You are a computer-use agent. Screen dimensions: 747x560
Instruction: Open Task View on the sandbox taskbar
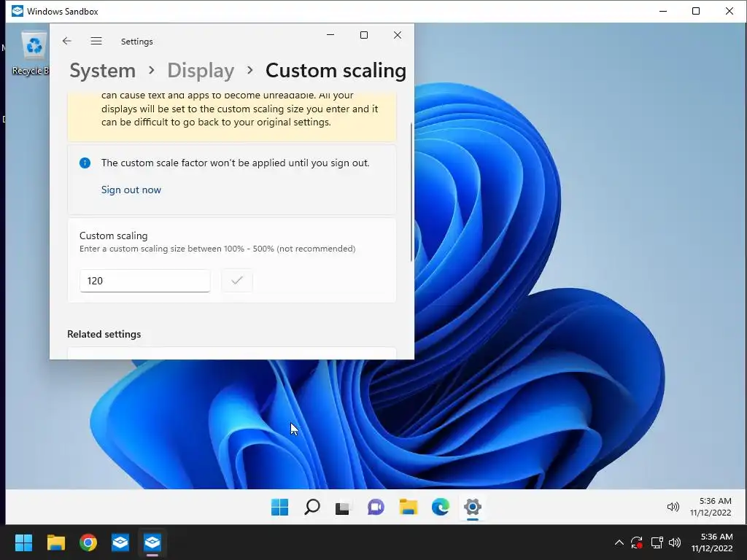pyautogui.click(x=343, y=507)
